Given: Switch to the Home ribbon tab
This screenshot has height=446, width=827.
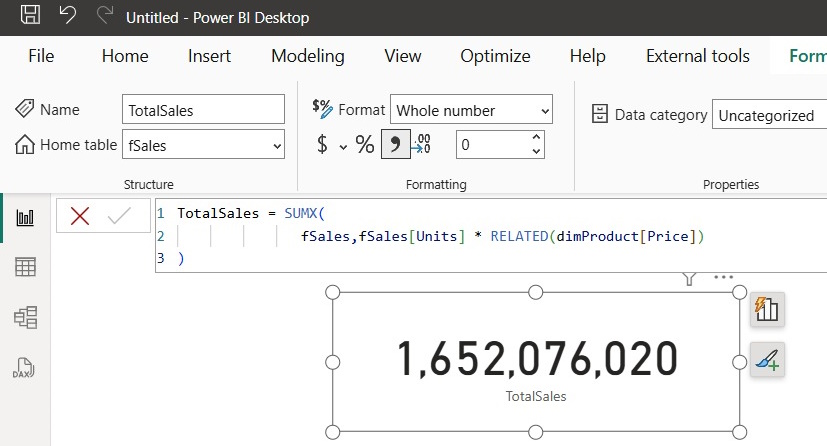Looking at the screenshot, I should tap(125, 56).
